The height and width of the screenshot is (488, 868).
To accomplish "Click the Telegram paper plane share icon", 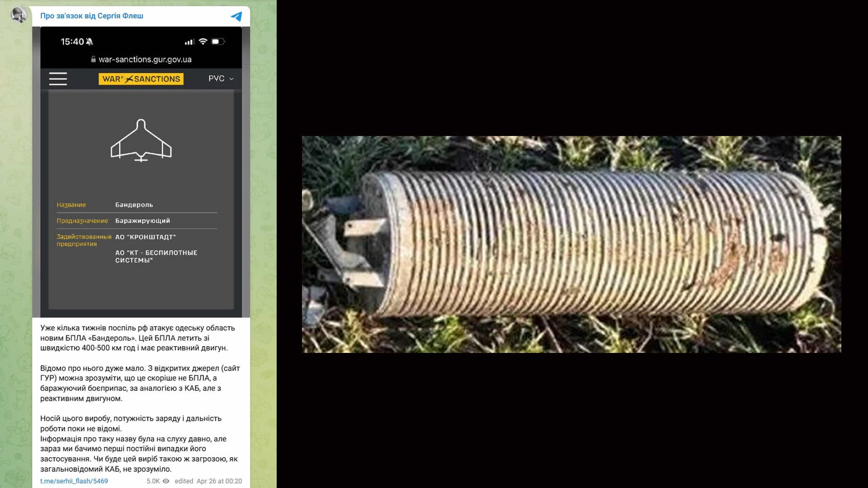I will point(236,16).
